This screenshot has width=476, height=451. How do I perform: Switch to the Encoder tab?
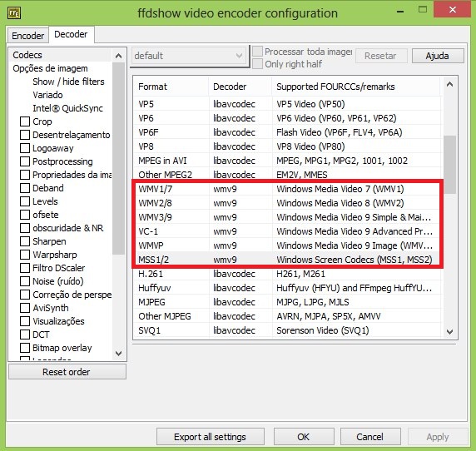tap(28, 36)
